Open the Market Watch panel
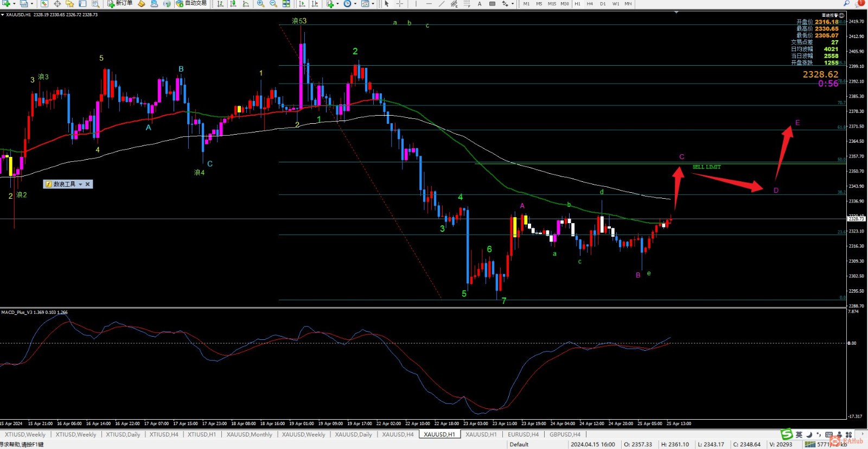This screenshot has width=868, height=449. point(44,4)
